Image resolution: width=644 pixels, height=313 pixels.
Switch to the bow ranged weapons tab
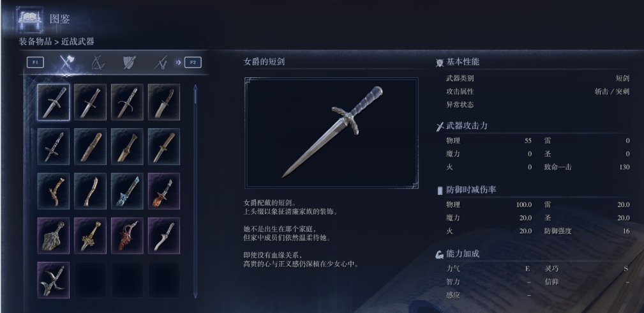[98, 63]
